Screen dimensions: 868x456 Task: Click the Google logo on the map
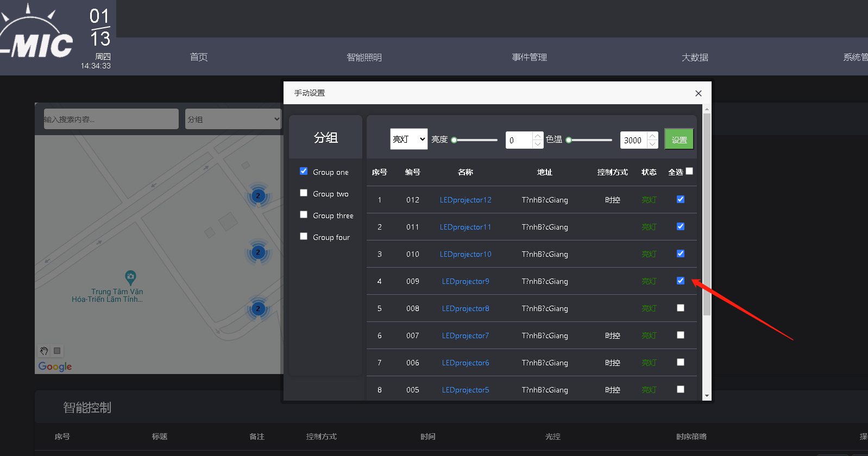[x=55, y=366]
